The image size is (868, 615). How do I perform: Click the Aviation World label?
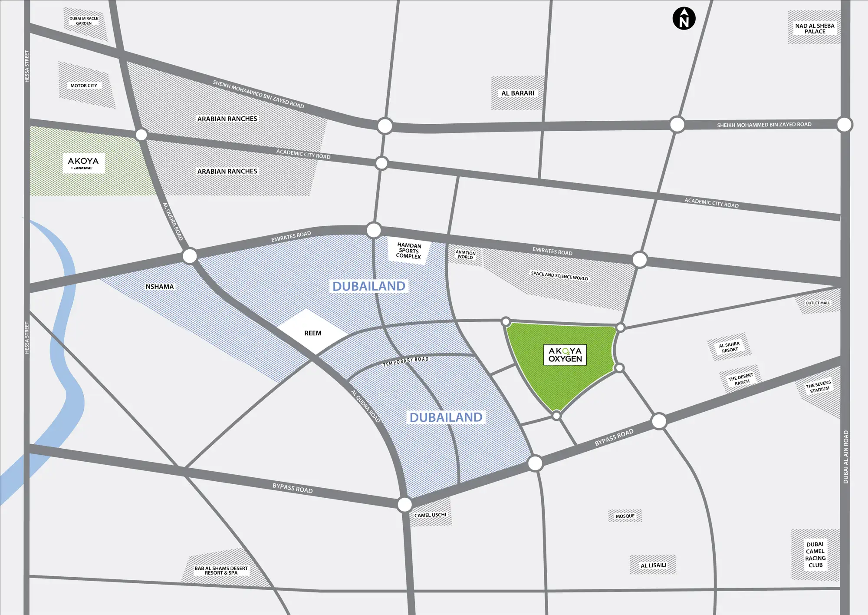(465, 255)
